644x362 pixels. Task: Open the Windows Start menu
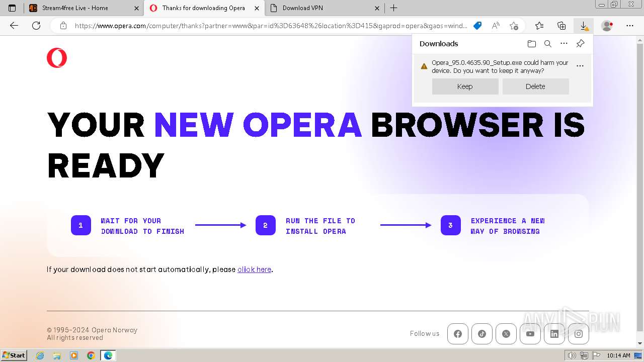click(14, 355)
